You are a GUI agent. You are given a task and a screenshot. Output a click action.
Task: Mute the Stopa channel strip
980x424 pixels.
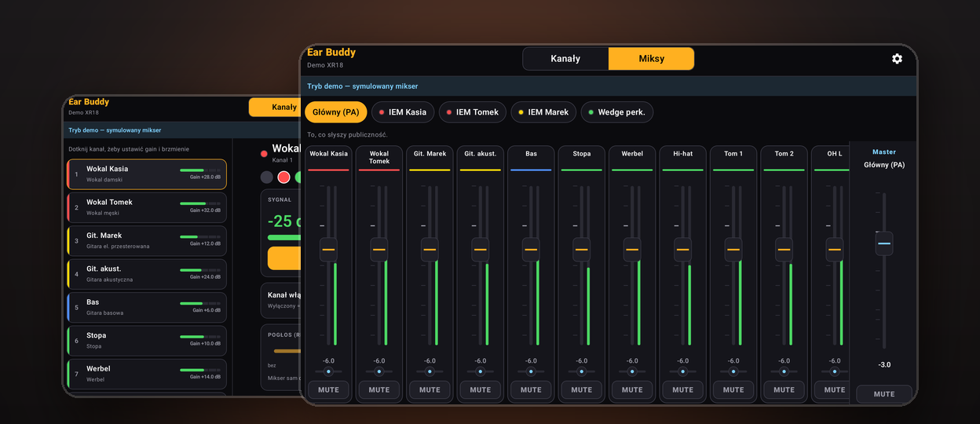(x=582, y=389)
